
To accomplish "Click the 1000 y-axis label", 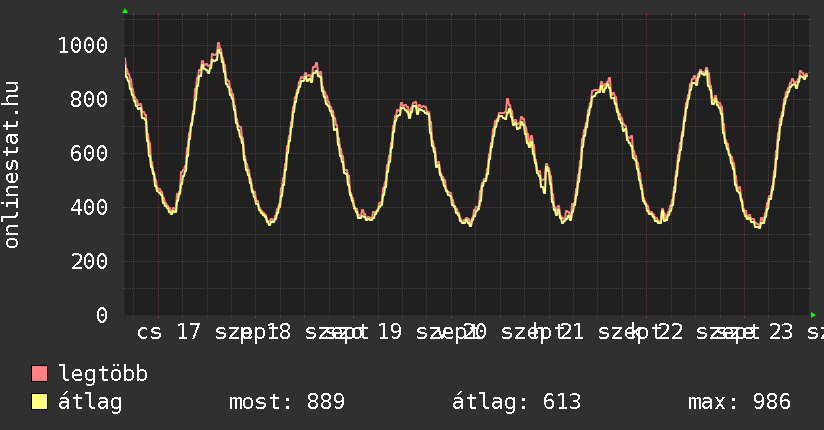I will (83, 46).
